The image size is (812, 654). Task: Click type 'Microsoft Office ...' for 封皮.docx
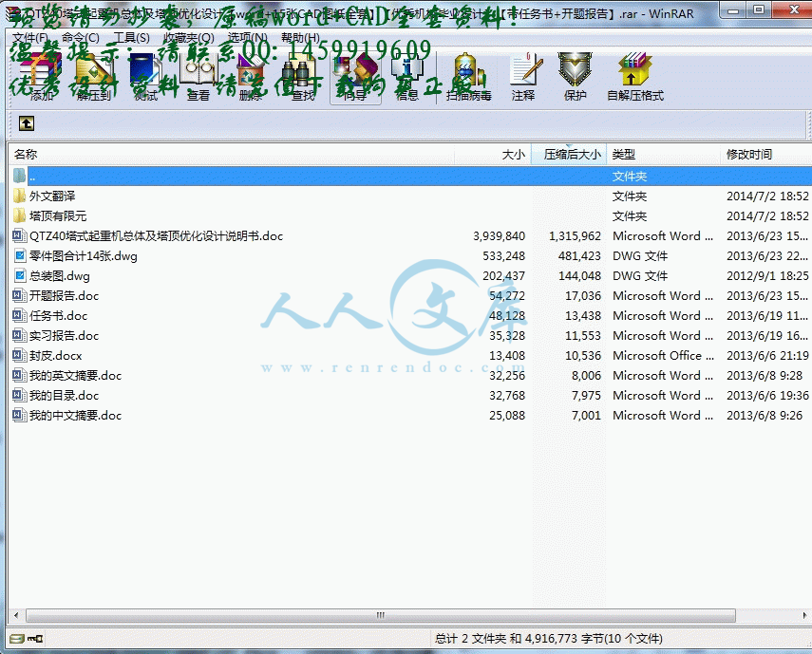pos(663,355)
